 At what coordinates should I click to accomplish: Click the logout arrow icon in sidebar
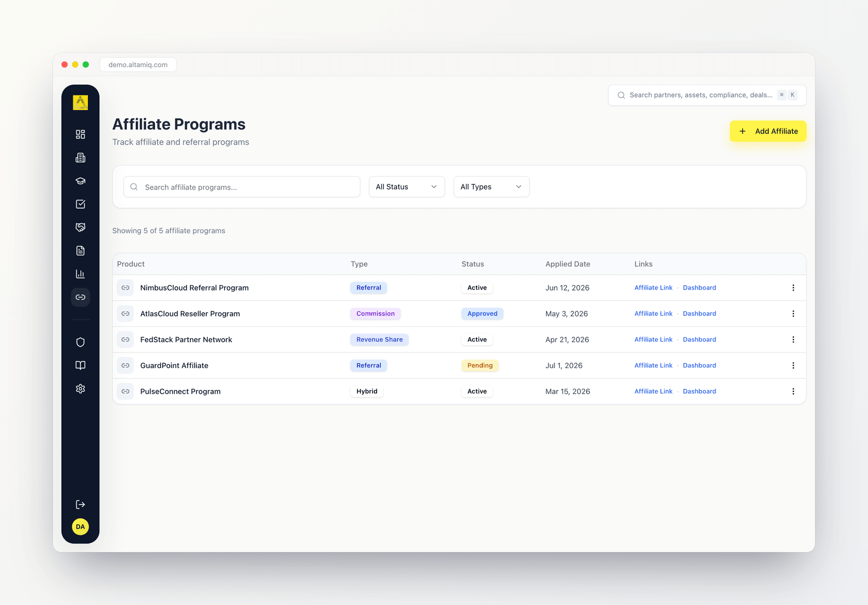point(80,505)
